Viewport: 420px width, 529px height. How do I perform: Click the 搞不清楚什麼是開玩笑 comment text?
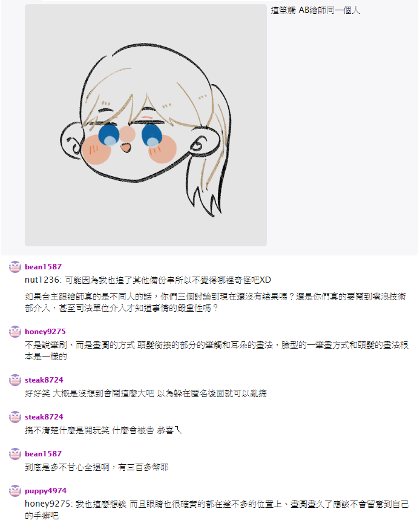pos(103,430)
